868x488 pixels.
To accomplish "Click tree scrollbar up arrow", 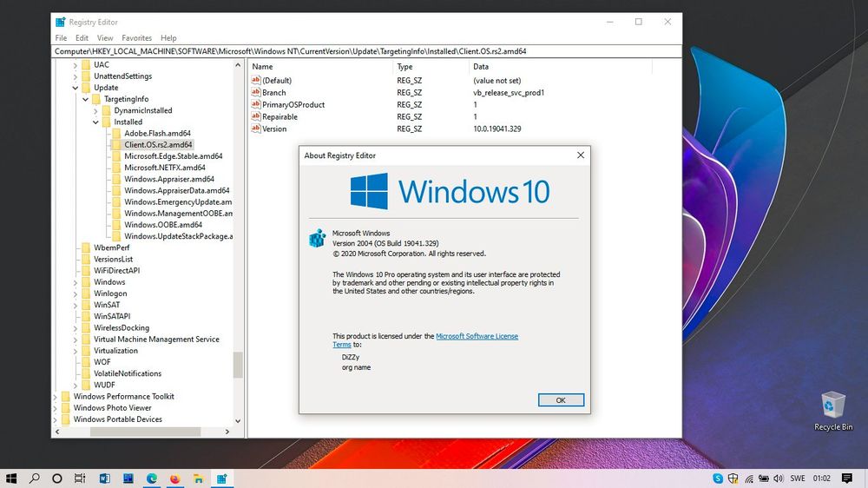I will (x=238, y=65).
